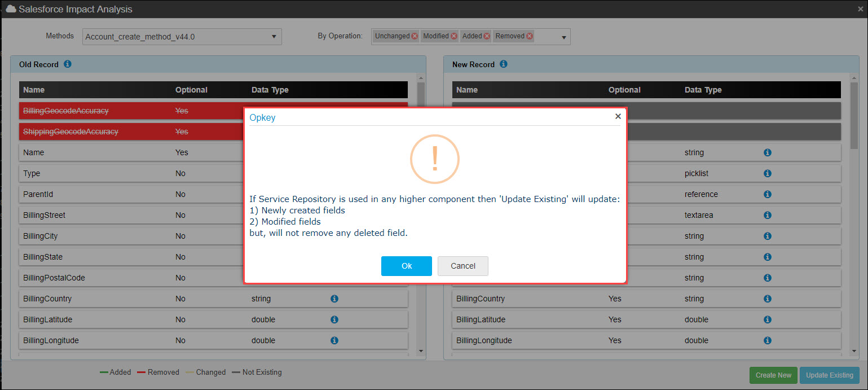Click New Record Data Type column header
868x390 pixels.
click(703, 90)
